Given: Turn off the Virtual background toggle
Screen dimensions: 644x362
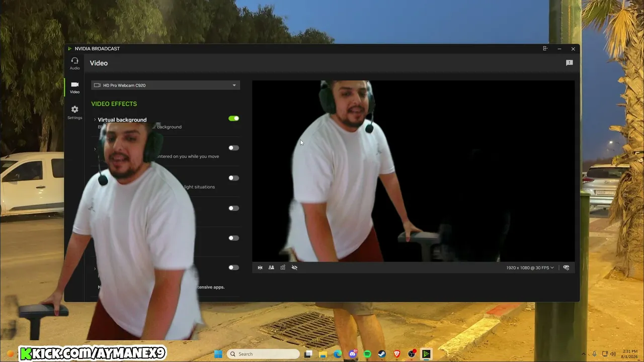Looking at the screenshot, I should tap(233, 119).
